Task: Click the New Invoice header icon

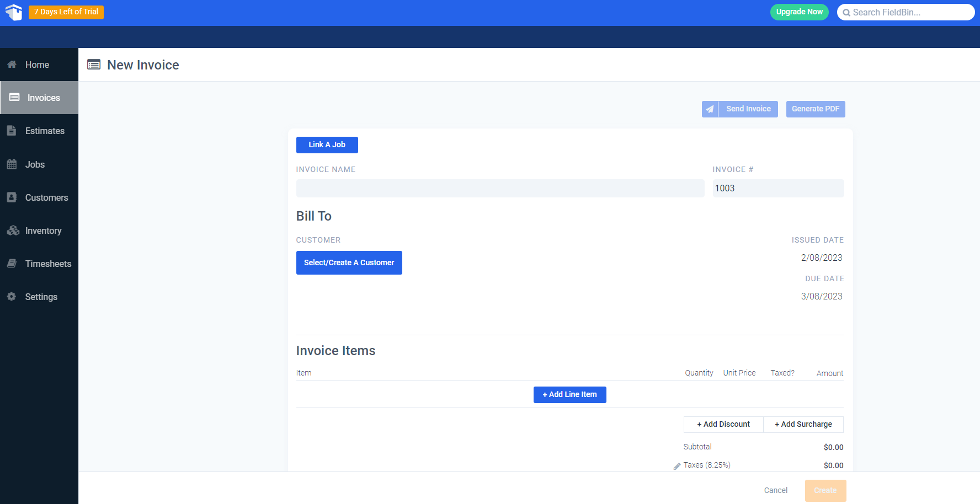Action: coord(94,65)
